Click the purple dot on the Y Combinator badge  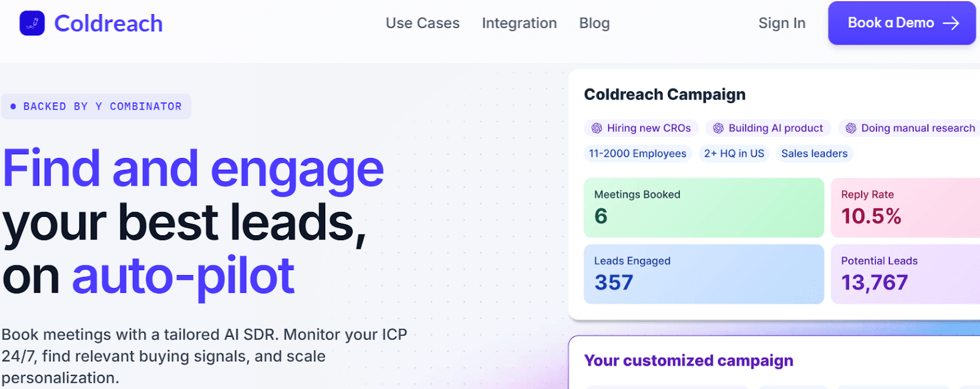click(13, 106)
